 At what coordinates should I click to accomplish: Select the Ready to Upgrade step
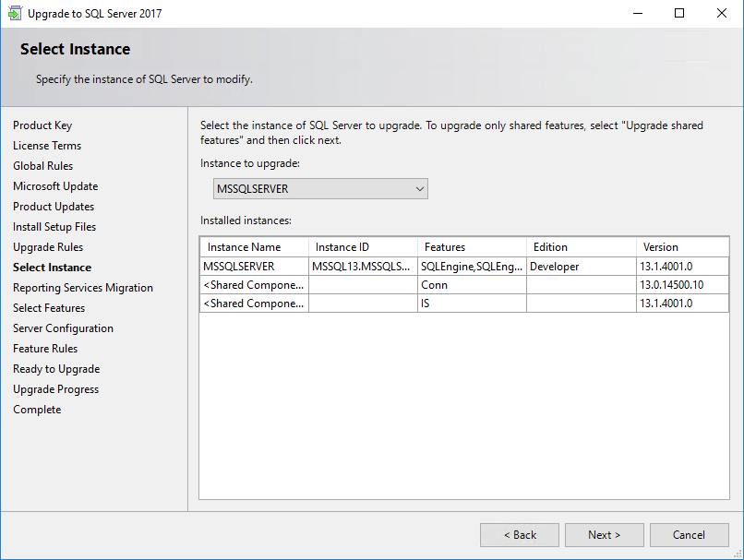[x=56, y=369]
